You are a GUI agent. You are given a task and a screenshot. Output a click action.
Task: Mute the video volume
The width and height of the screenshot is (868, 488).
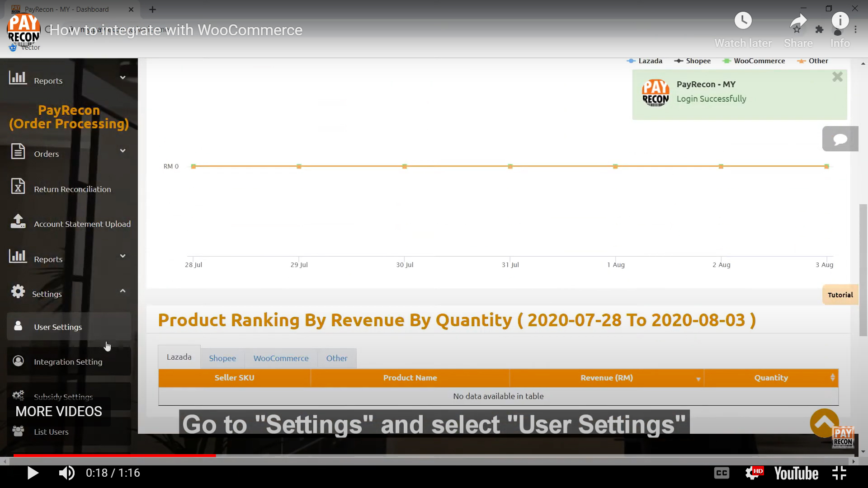coord(67,473)
